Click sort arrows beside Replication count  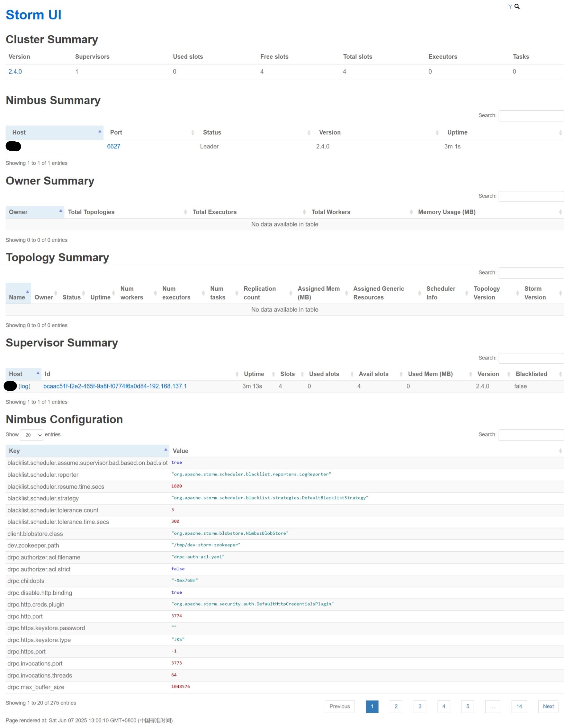click(291, 293)
